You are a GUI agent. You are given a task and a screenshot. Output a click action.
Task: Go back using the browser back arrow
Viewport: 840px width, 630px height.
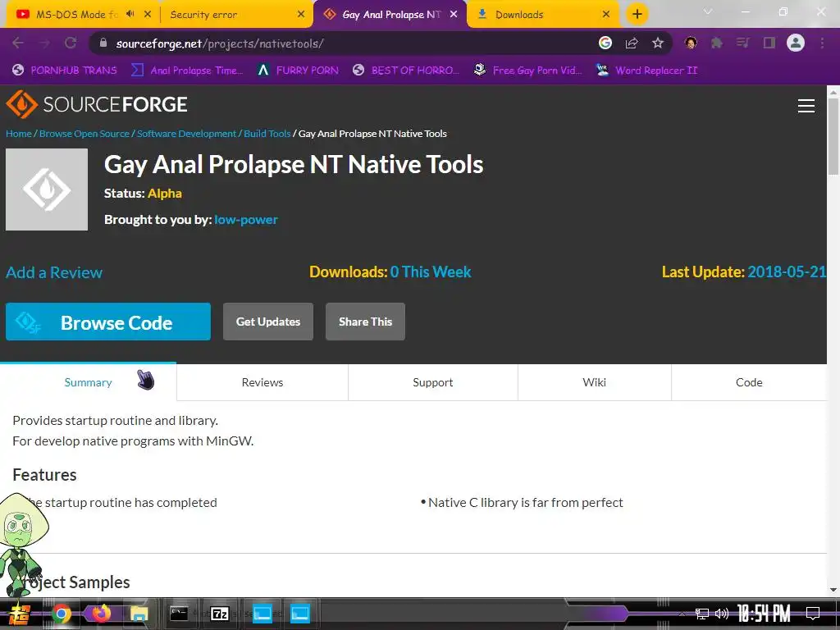click(18, 43)
